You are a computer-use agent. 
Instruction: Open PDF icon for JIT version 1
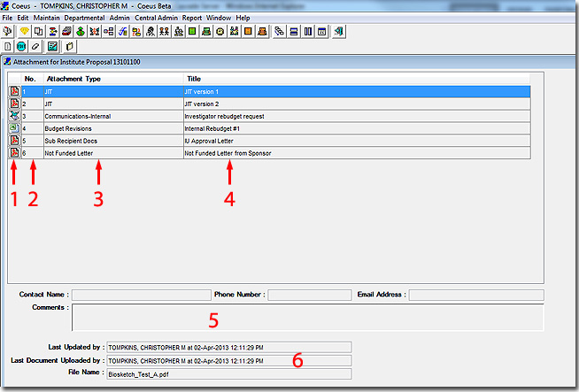pyautogui.click(x=14, y=91)
